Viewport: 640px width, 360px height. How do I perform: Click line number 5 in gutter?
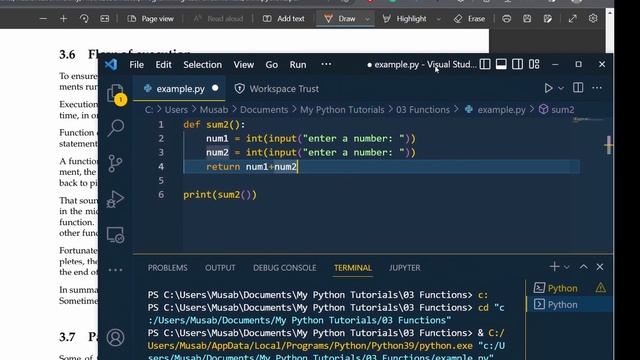click(x=161, y=180)
